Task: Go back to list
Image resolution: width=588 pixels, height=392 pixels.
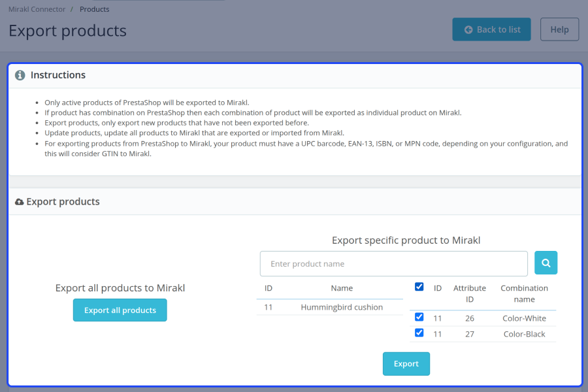Action: pos(491,29)
